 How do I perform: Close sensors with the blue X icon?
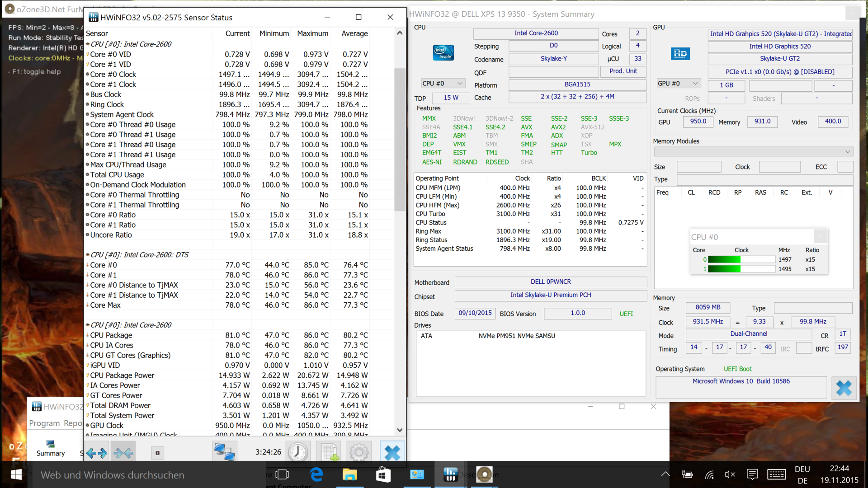392,452
